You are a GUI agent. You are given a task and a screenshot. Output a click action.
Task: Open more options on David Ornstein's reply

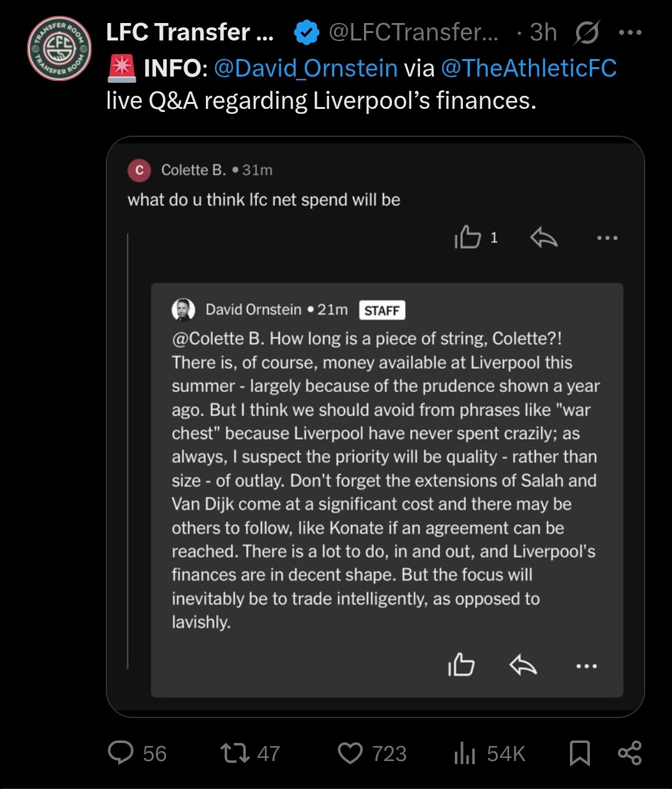click(586, 666)
